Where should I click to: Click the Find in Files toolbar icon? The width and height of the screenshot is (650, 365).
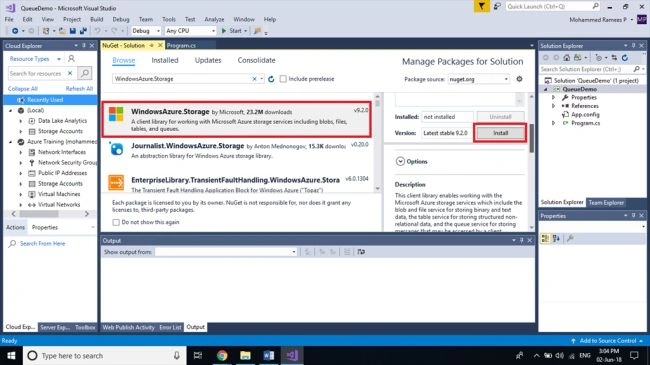[x=257, y=31]
